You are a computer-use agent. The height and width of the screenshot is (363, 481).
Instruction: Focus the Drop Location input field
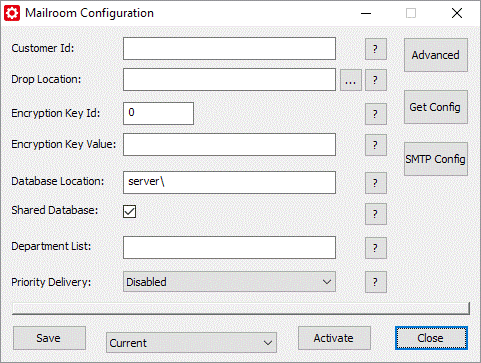tap(229, 80)
